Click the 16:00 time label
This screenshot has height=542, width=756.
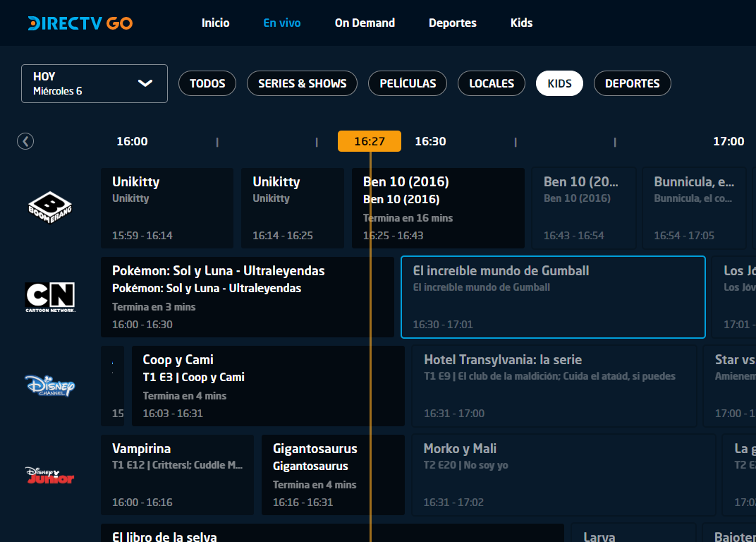[132, 141]
